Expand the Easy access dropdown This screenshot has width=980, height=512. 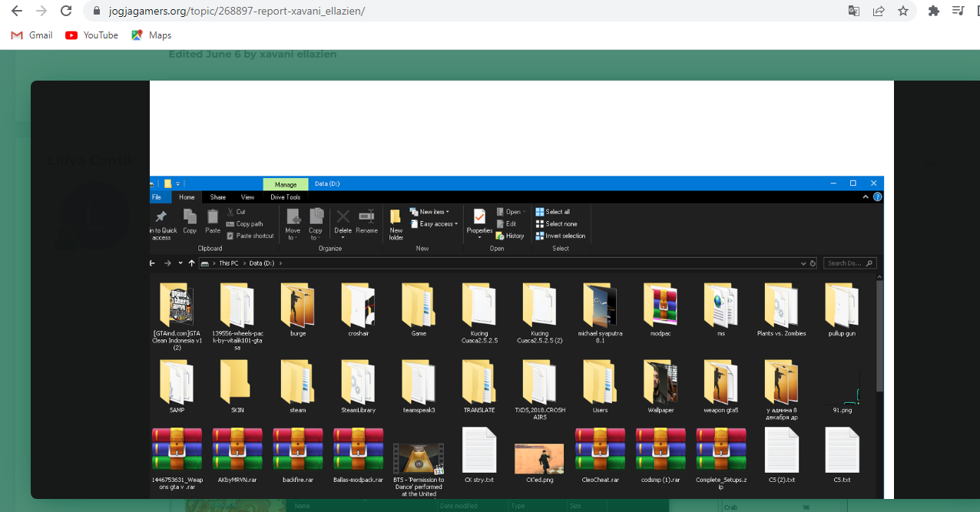434,224
